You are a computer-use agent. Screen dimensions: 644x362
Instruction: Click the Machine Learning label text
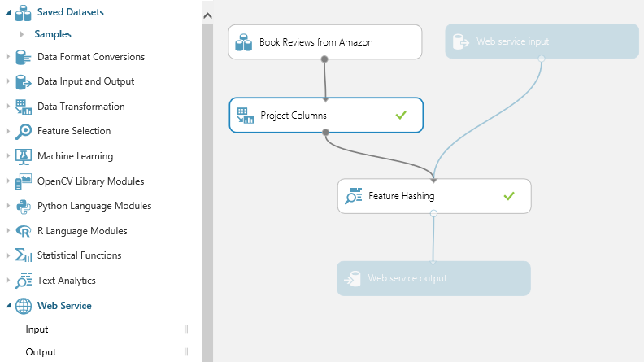point(75,156)
